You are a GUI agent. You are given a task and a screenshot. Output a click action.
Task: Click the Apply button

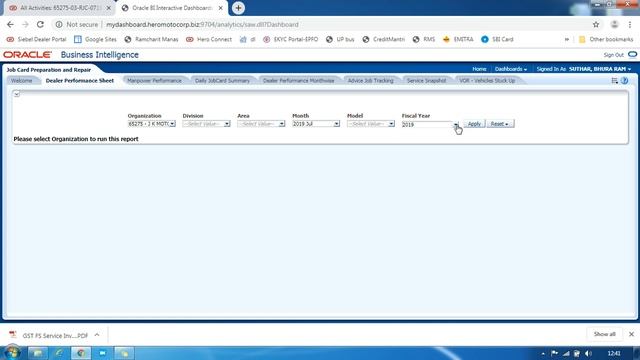474,124
